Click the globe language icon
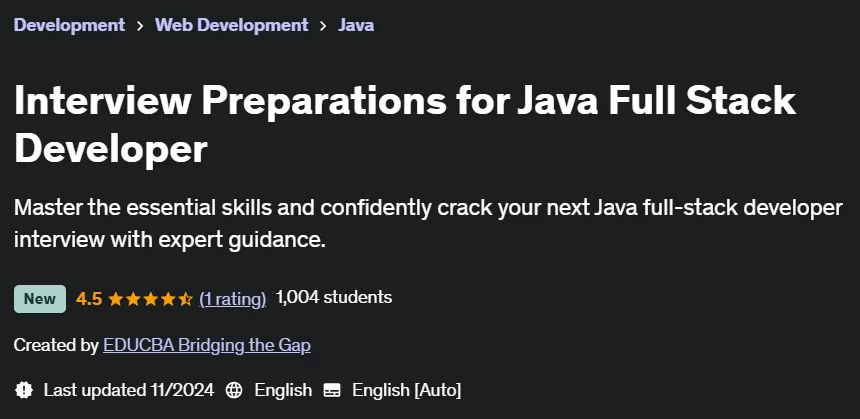The width and height of the screenshot is (860, 419). [235, 390]
